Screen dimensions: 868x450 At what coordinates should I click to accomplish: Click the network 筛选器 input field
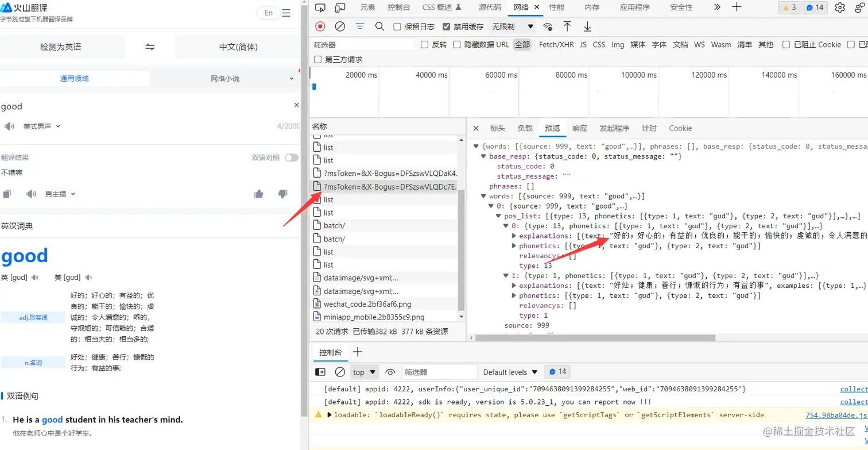coord(362,44)
